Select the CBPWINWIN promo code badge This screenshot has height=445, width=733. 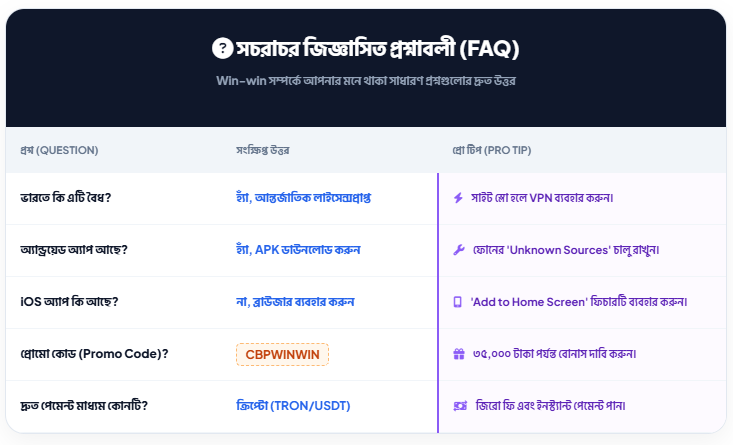(x=282, y=354)
